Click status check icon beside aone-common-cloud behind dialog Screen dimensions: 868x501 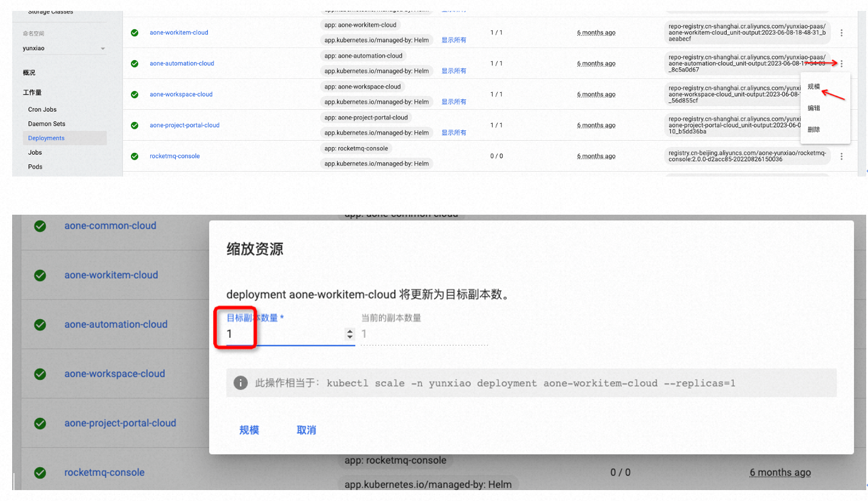[x=40, y=226]
